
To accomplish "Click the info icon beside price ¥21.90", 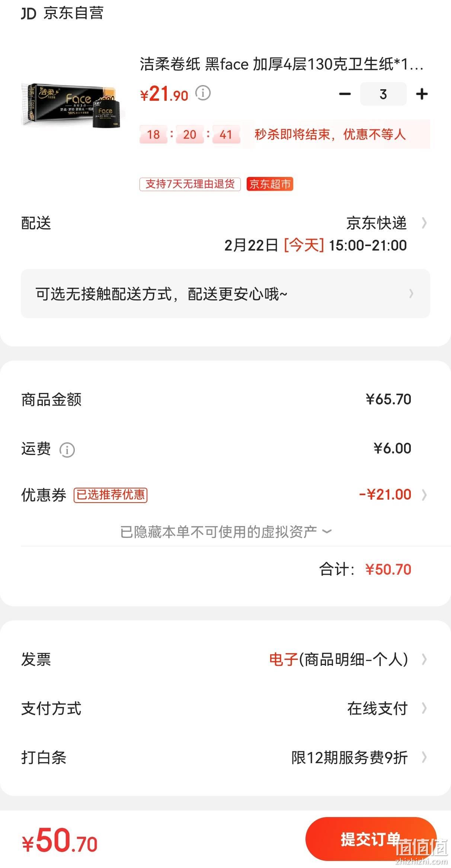I will coord(203,93).
